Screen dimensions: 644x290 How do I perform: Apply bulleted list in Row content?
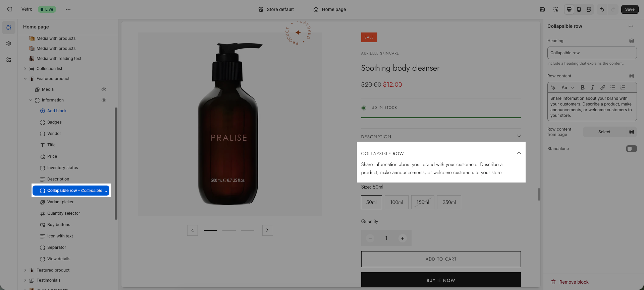613,87
